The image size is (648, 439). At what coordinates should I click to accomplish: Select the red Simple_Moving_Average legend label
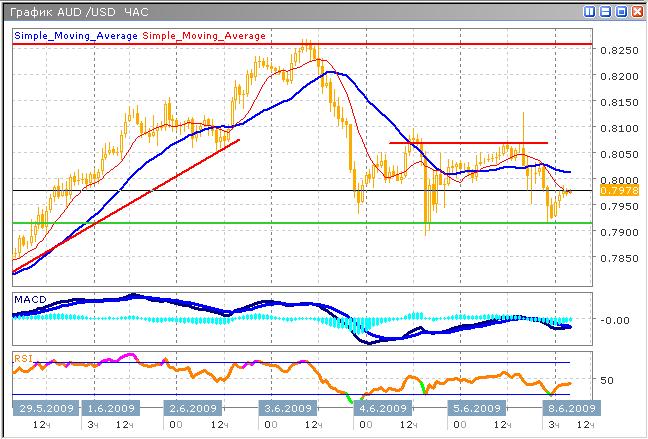point(204,35)
